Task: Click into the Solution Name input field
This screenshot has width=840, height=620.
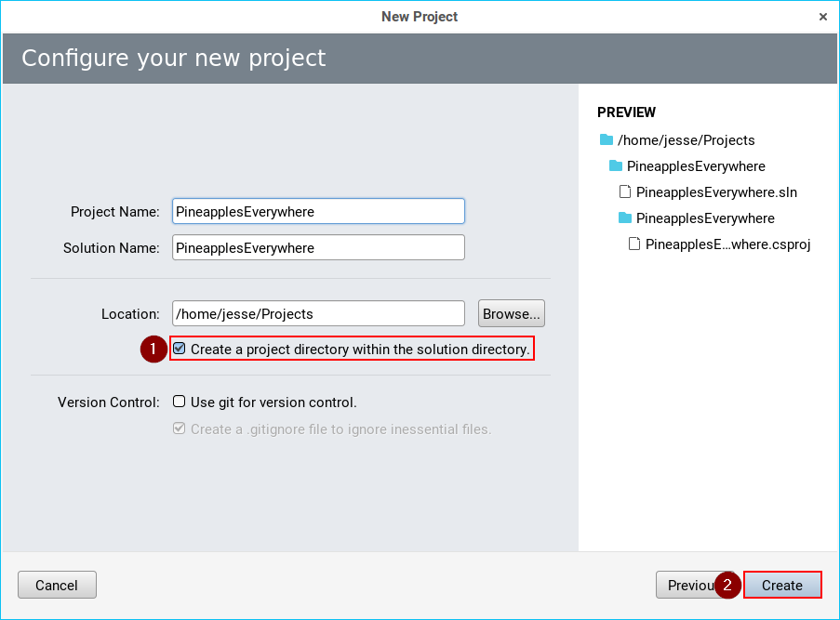Action: (318, 248)
